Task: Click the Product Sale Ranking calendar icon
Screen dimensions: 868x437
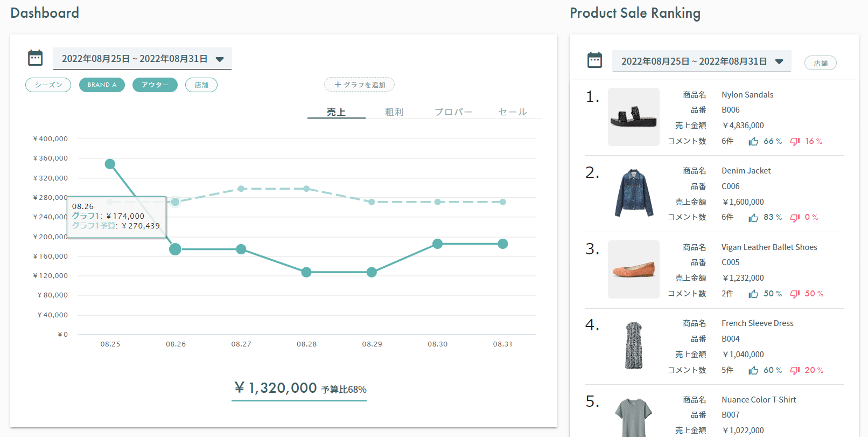Action: tap(595, 60)
